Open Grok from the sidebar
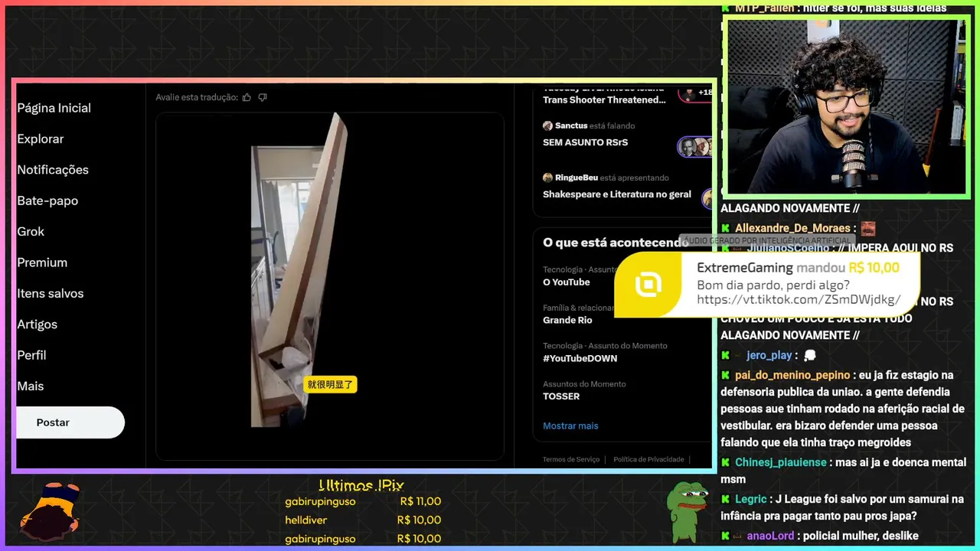Image resolution: width=980 pixels, height=551 pixels. [31, 231]
